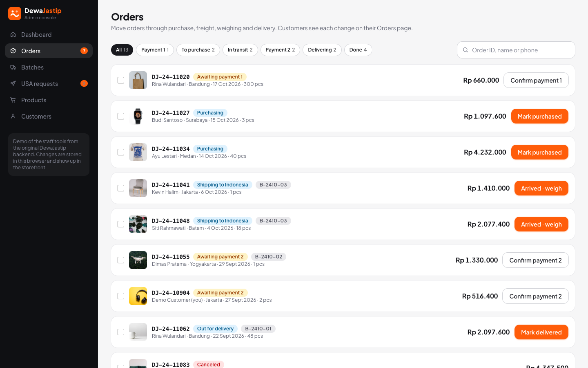Viewport: 588px width, 368px height.
Task: Select checkbox for order DJ-24-11041
Action: 121,188
